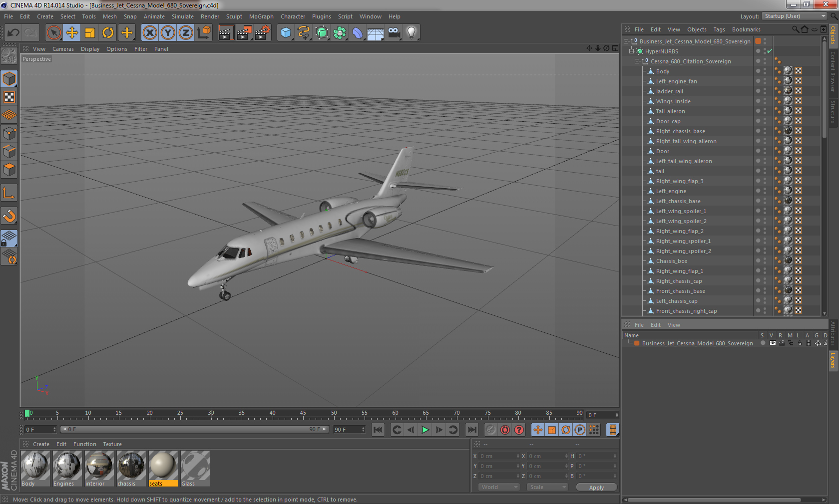This screenshot has height=504, width=839.
Task: Switch to Edges mode
Action: [9, 152]
